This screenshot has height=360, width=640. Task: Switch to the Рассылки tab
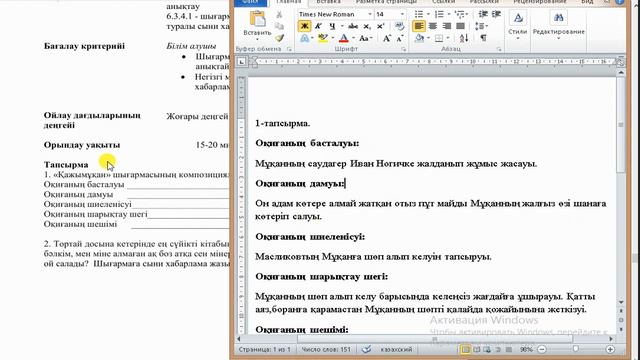(x=483, y=2)
